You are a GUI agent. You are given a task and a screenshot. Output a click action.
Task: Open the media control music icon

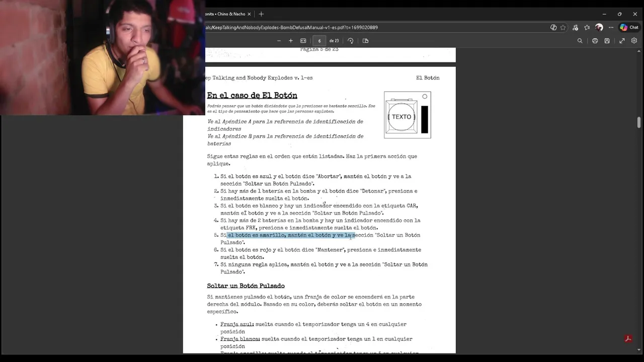pyautogui.click(x=575, y=28)
